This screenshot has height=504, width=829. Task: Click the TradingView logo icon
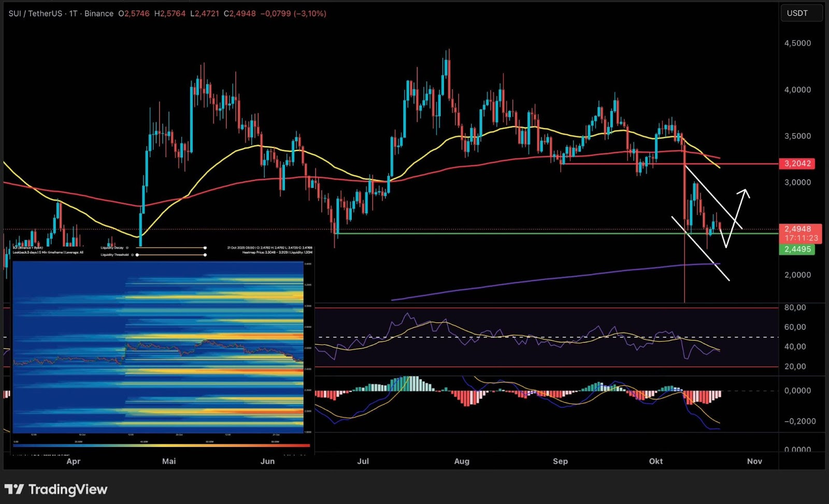14,489
